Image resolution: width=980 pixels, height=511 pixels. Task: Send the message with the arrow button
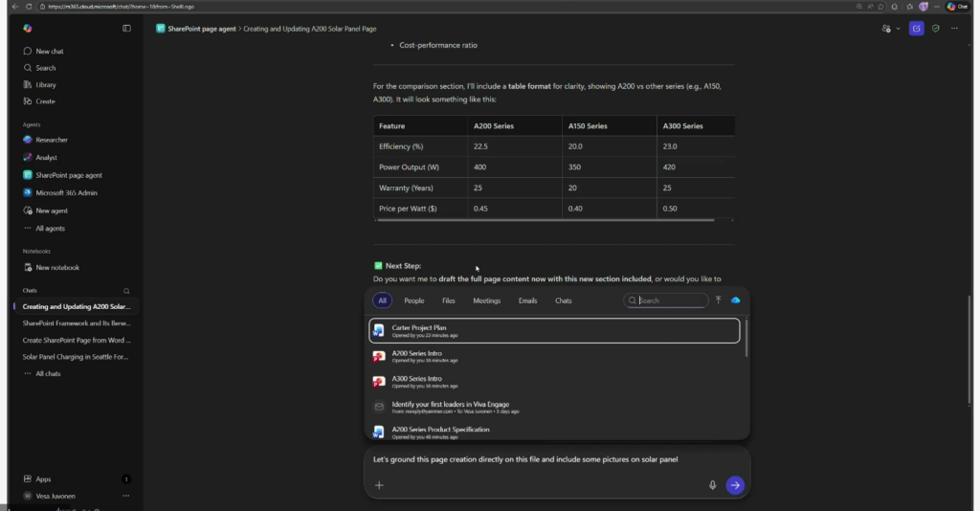(x=734, y=485)
